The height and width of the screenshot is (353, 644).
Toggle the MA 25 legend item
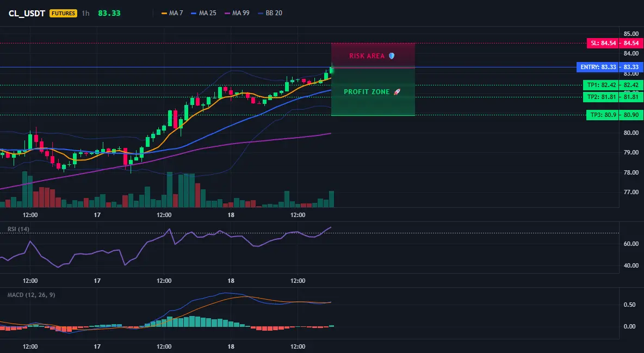[203, 13]
